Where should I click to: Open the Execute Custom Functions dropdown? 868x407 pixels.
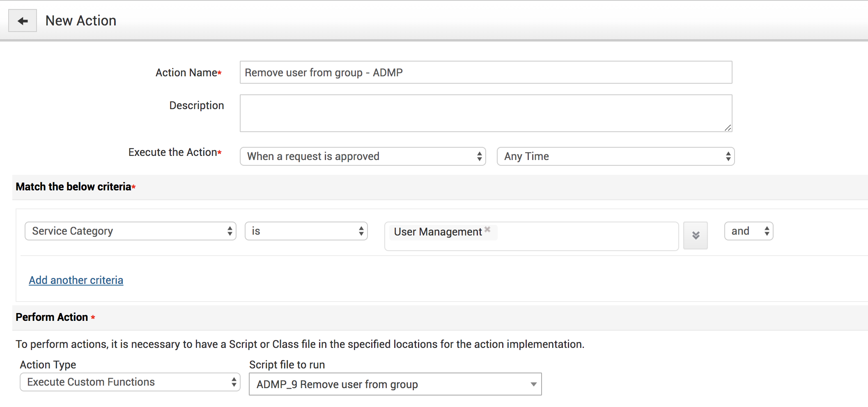(130, 382)
